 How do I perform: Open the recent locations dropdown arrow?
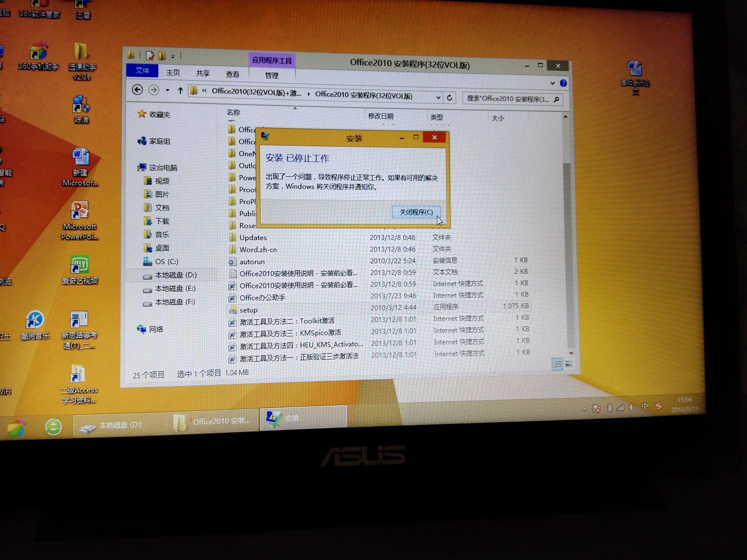[x=168, y=90]
